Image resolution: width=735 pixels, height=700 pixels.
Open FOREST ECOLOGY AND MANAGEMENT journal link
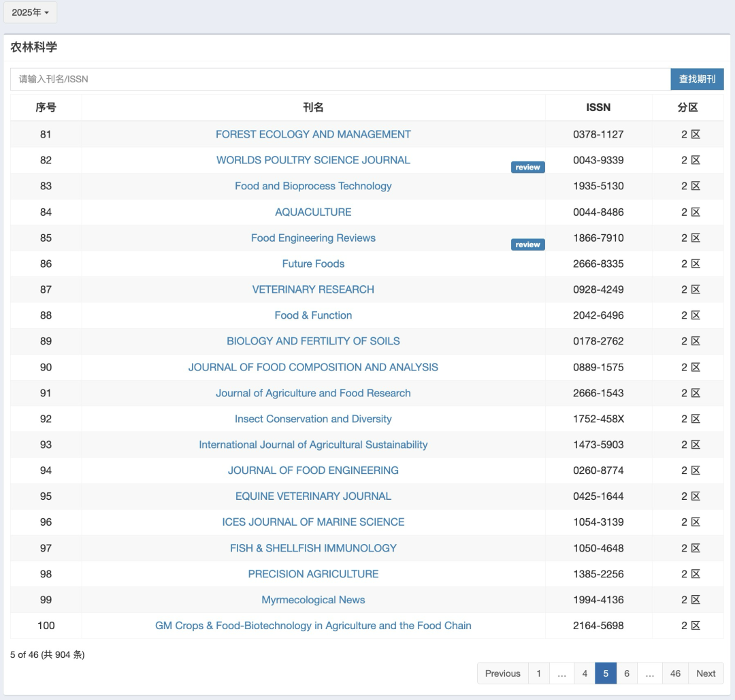313,135
